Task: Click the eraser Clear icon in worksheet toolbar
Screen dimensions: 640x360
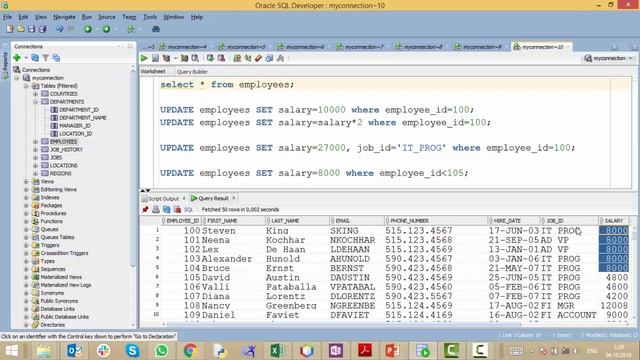Action: (258, 58)
